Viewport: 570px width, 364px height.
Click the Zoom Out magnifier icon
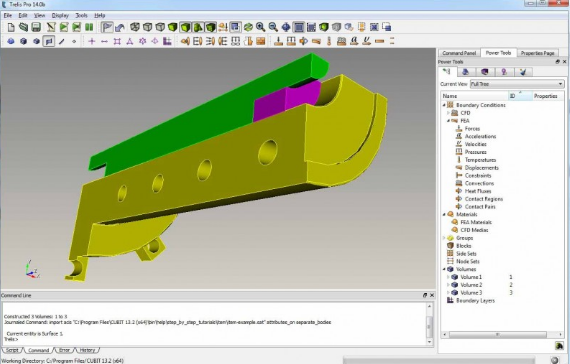tap(273, 27)
